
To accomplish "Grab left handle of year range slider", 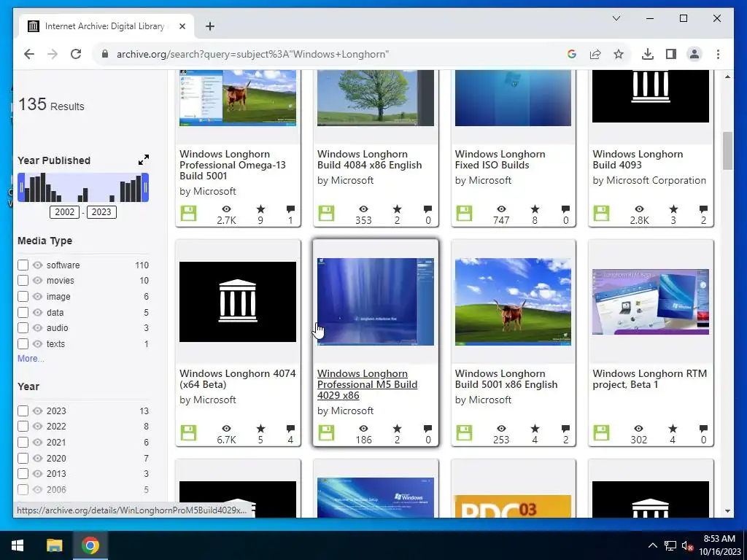I will [21, 187].
